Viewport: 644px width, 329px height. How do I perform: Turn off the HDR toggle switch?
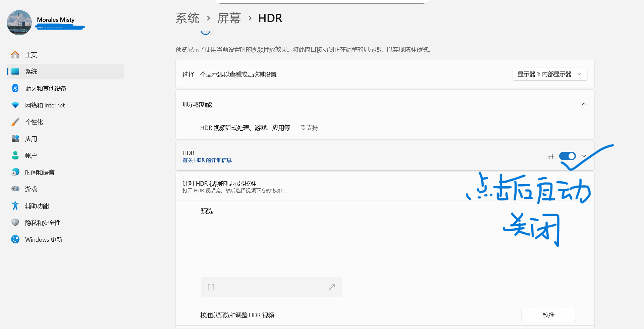567,156
